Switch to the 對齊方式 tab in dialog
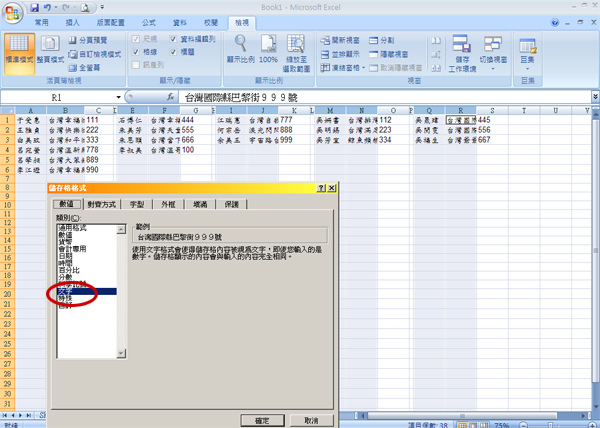Screen dimensions: 600x428 [101, 205]
